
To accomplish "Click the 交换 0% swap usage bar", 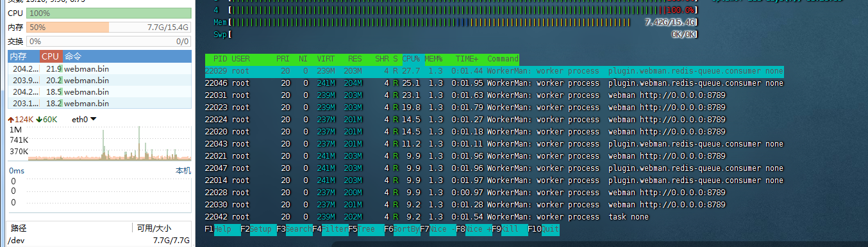I will (x=109, y=42).
